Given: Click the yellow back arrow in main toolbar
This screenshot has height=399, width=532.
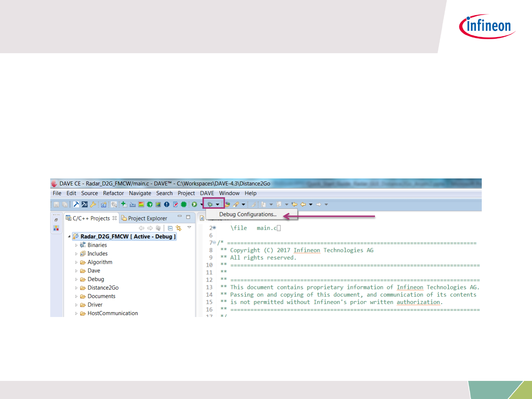Looking at the screenshot, I should (303, 204).
